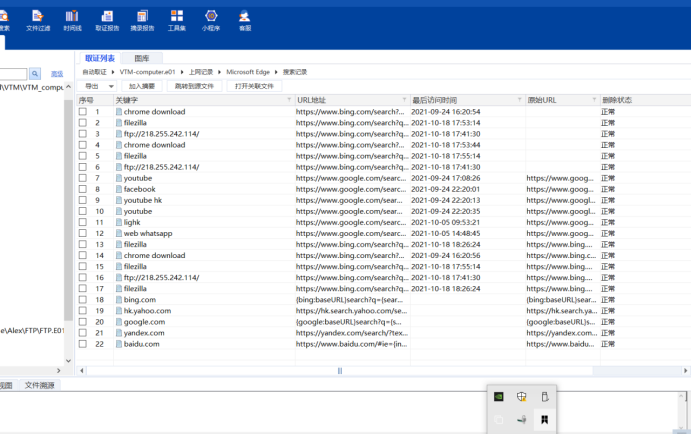Click the black bookmark-shaped tray icon

544,419
